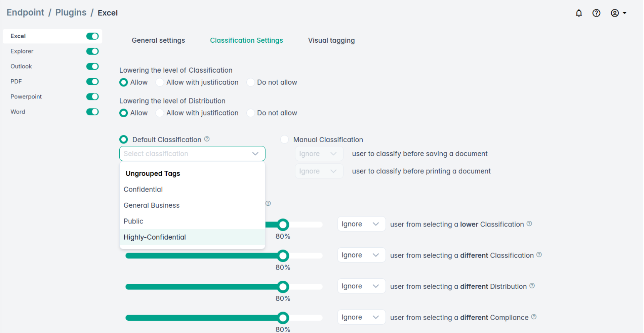Choose Confidential from the classification list
Viewport: 644px width, 333px height.
[x=192, y=189]
